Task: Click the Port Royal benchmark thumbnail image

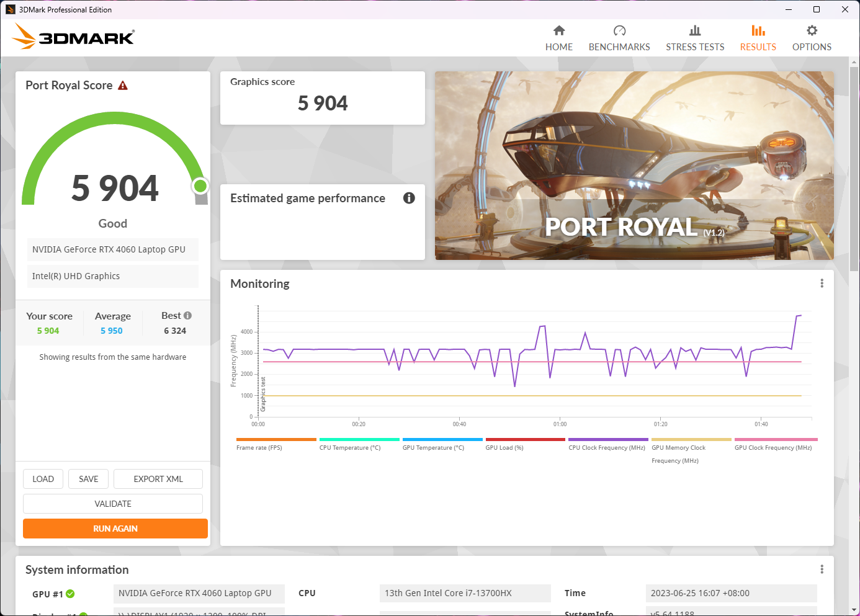Action: tap(634, 166)
